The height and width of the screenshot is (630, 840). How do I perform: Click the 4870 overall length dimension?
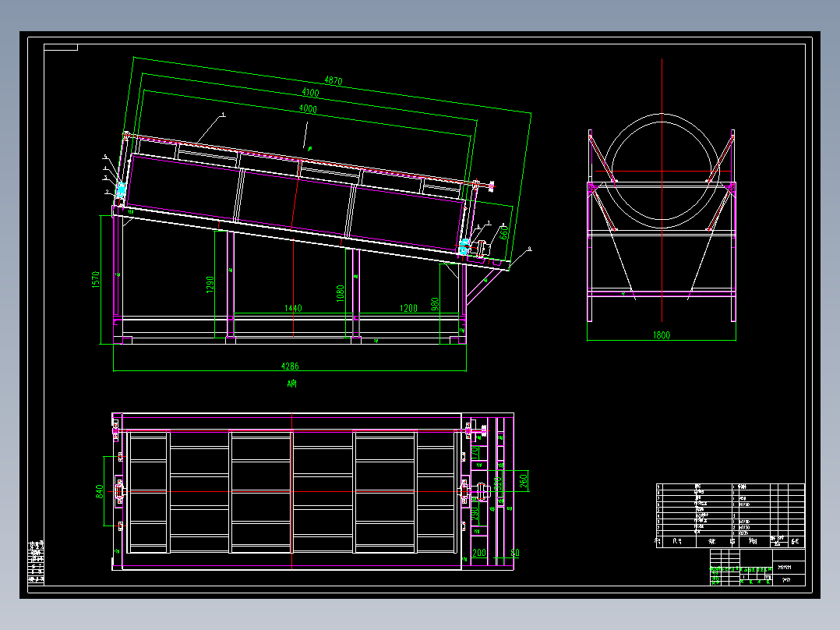[x=334, y=80]
